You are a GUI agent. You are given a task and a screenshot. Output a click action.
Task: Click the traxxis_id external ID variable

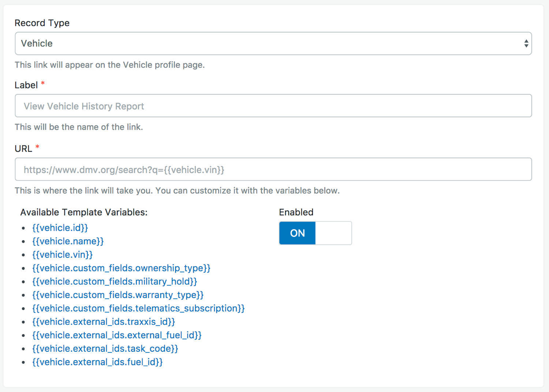pyautogui.click(x=104, y=322)
